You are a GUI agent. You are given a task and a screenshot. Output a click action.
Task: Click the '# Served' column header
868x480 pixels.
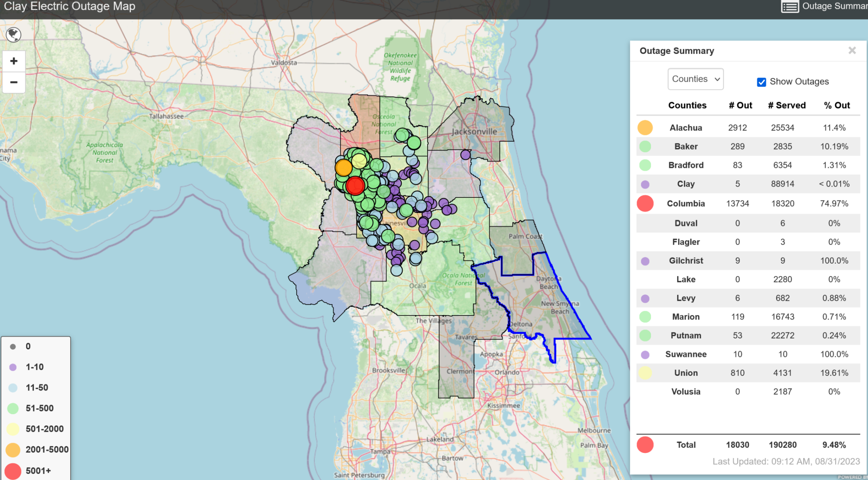coord(787,105)
